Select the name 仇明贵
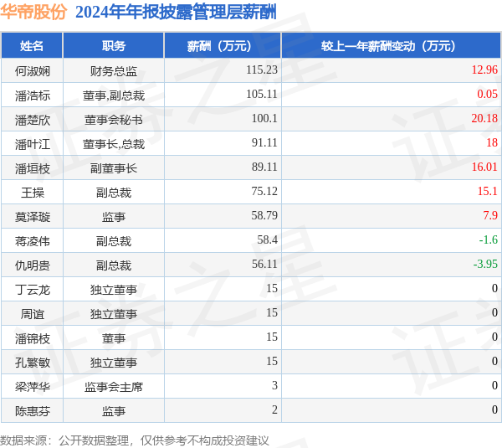This screenshot has height=448, width=502. tap(33, 265)
